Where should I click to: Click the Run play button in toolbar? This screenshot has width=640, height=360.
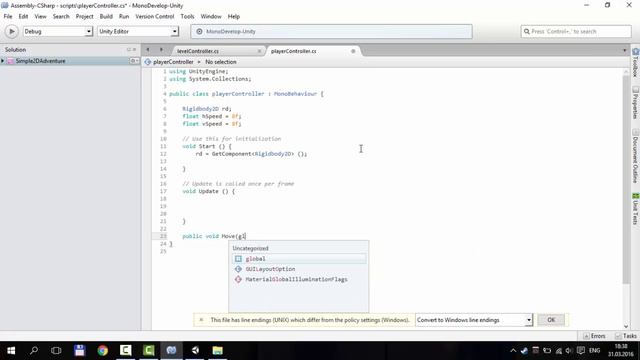(11, 31)
